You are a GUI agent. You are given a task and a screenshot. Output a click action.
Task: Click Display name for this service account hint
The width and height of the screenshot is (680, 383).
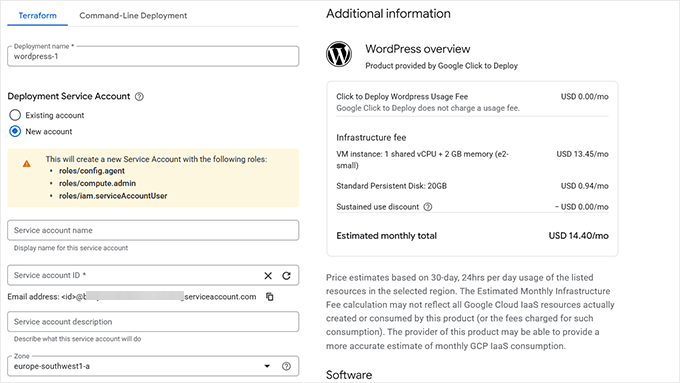[x=71, y=248]
